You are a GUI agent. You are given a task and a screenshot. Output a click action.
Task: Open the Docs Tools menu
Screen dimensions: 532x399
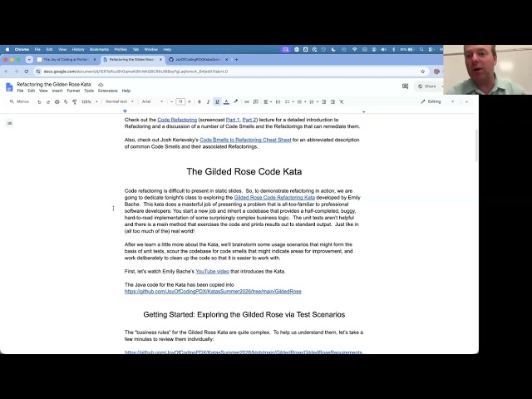click(x=89, y=91)
